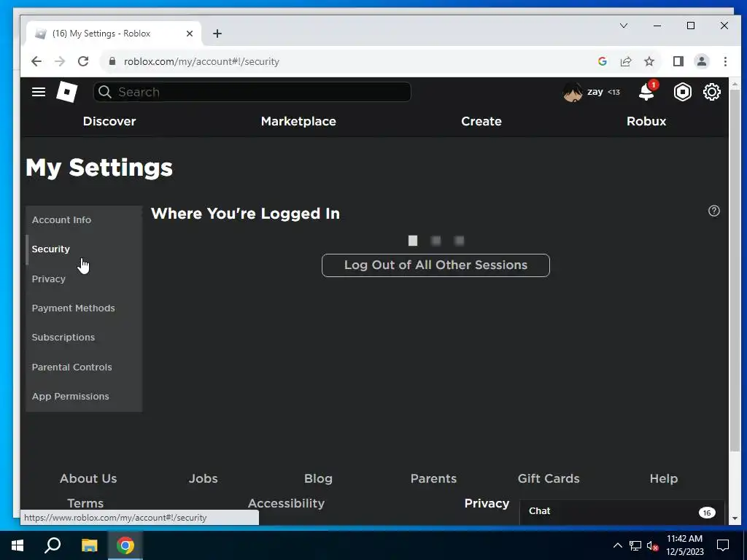
Task: Select Account Info in settings sidebar
Action: 84,220
